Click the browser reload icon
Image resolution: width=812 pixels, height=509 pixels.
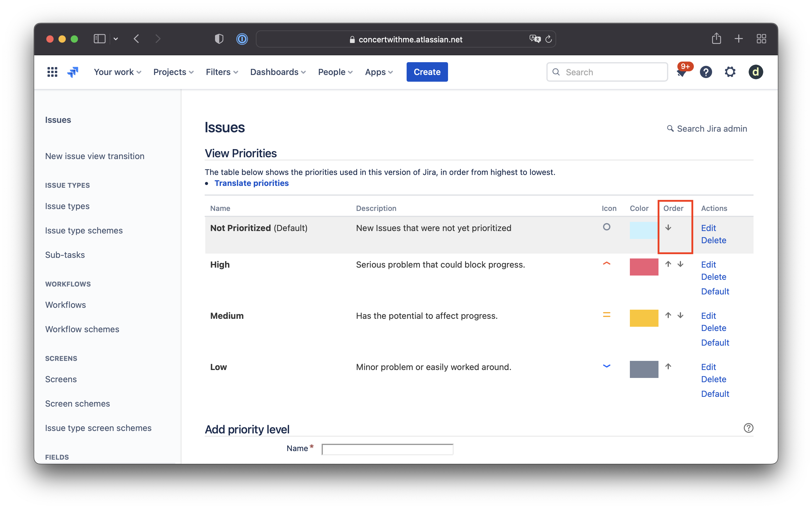click(x=549, y=39)
